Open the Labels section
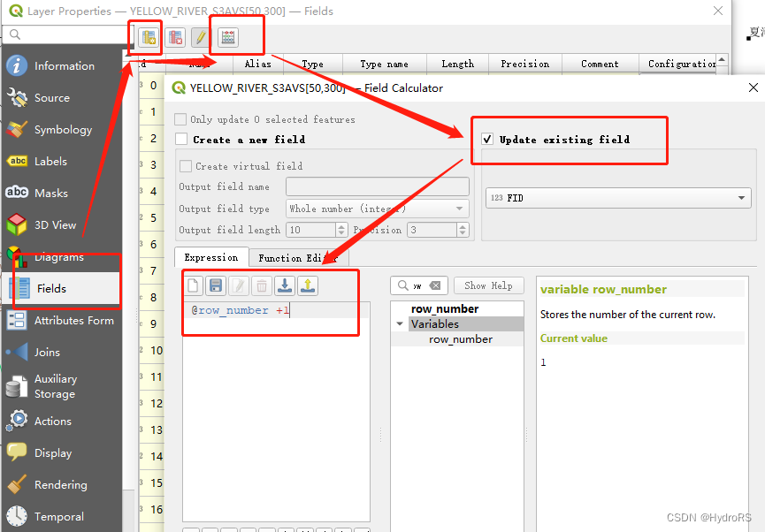The height and width of the screenshot is (532, 765). click(62, 161)
